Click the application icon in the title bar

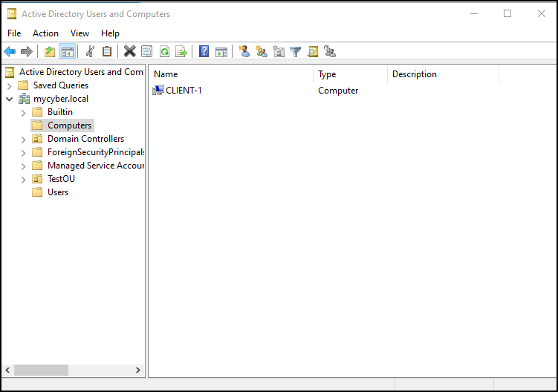[12, 14]
